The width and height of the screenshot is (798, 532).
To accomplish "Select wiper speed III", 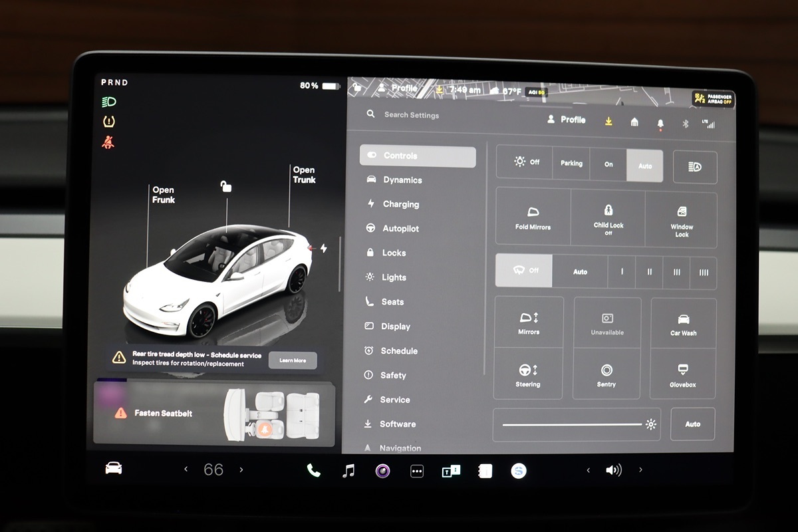I will click(676, 273).
